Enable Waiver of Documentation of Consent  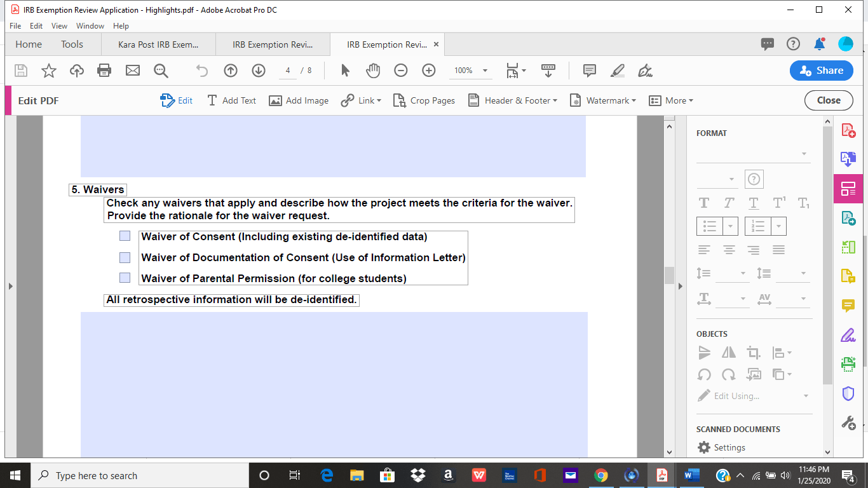125,257
